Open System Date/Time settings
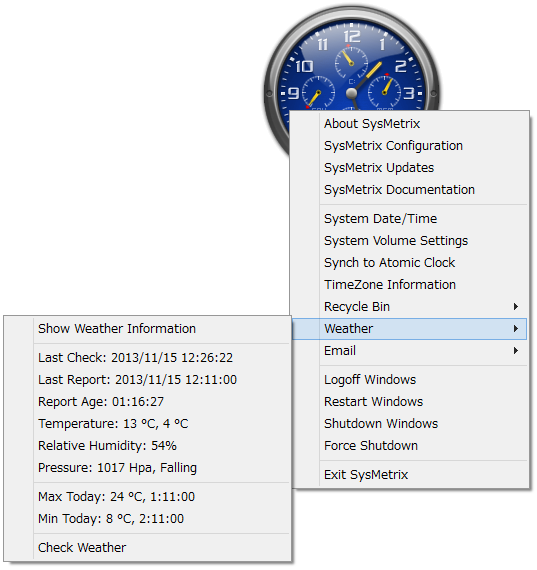The height and width of the screenshot is (570, 537). [409, 219]
